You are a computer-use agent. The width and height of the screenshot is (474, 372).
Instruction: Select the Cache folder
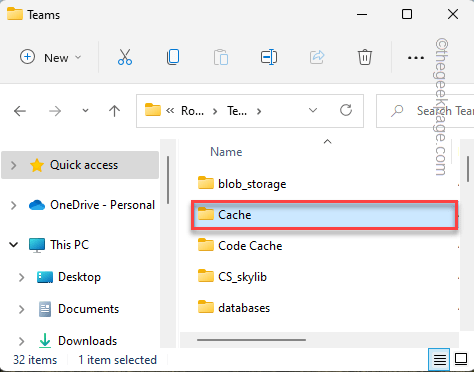click(x=324, y=215)
